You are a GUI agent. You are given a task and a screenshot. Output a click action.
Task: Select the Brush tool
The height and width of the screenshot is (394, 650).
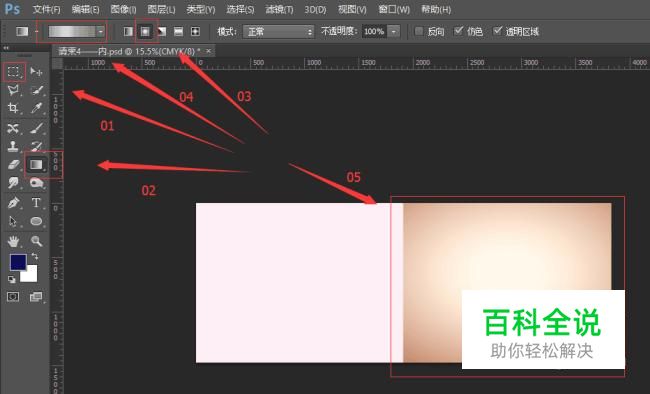[36, 128]
